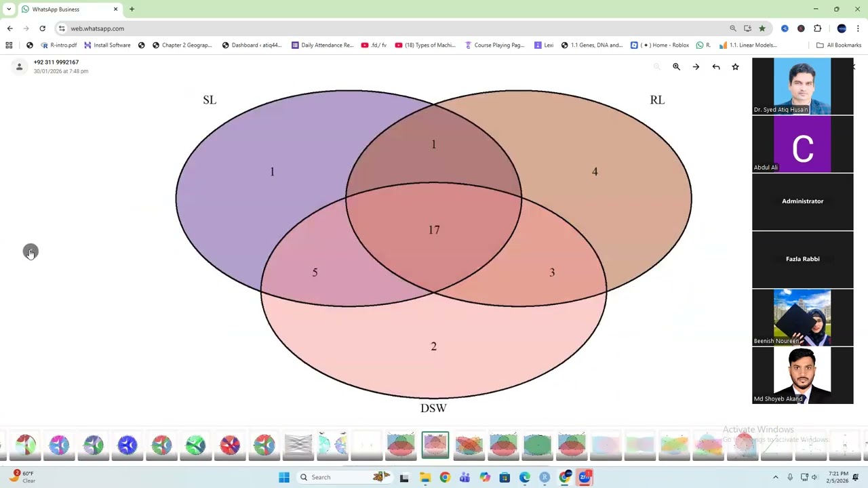Toggle the microphone tray icon

point(790,477)
